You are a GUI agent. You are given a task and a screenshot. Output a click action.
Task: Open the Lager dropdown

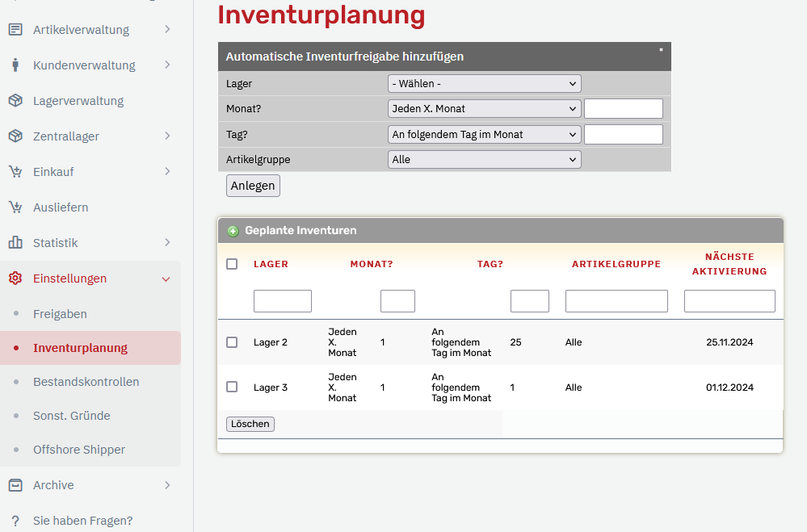485,84
